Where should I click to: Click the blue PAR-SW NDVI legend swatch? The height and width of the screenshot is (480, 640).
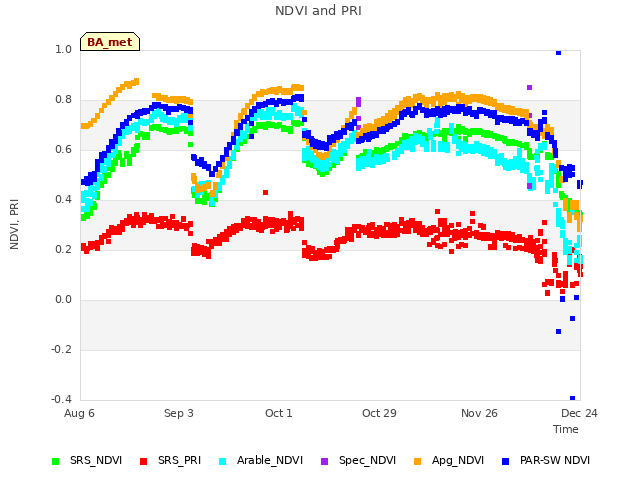tap(506, 461)
